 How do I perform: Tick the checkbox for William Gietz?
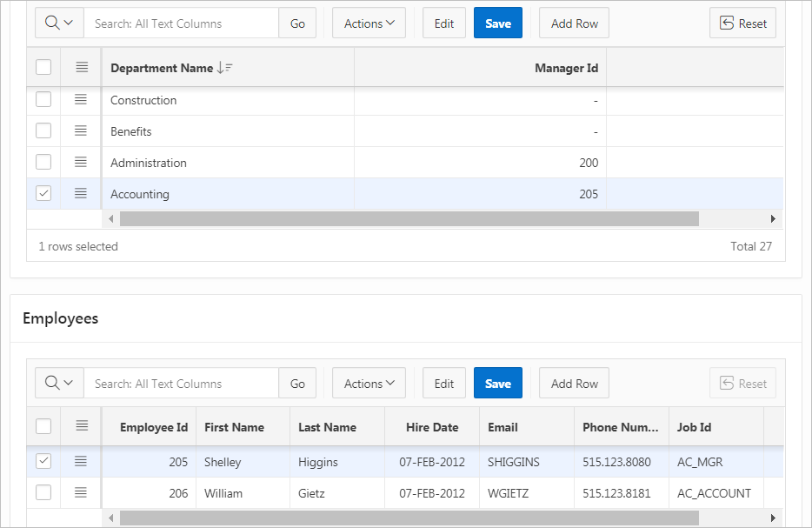click(x=43, y=493)
